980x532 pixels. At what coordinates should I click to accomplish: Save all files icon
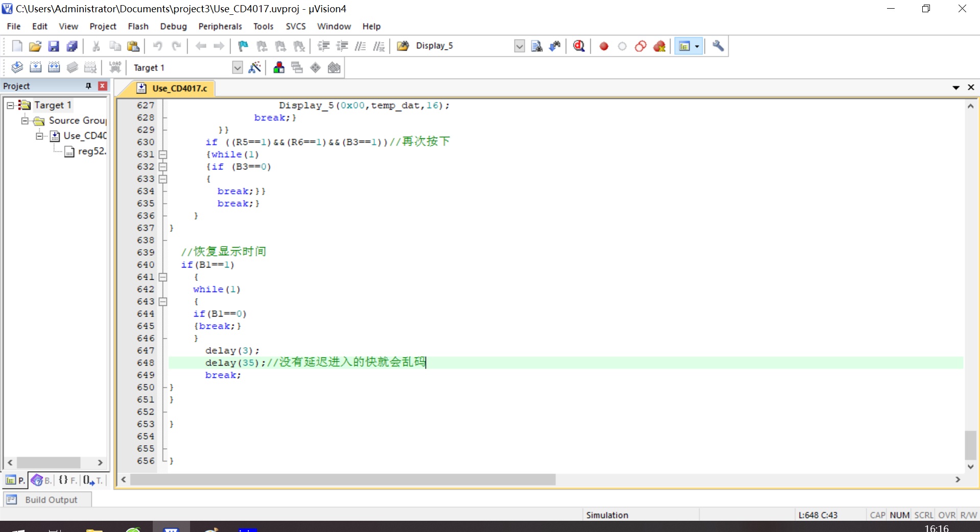tap(72, 46)
